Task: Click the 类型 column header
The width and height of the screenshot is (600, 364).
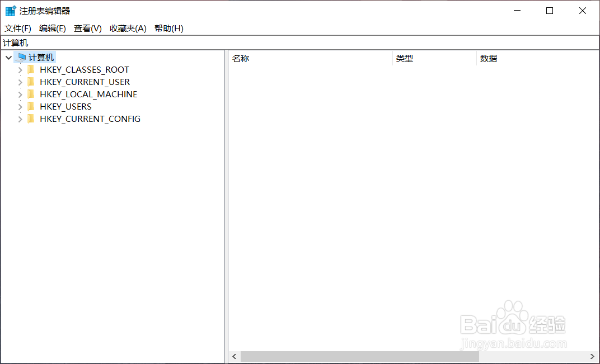Action: [435, 59]
